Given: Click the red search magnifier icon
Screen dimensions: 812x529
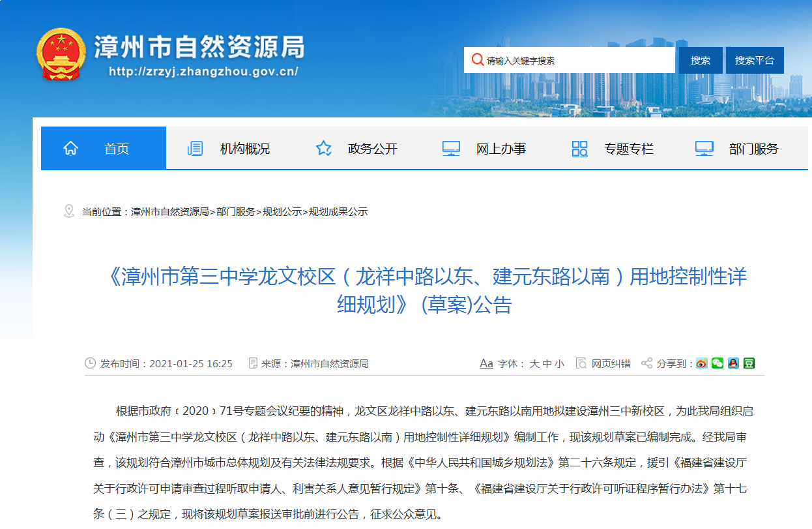Looking at the screenshot, I should (x=478, y=59).
